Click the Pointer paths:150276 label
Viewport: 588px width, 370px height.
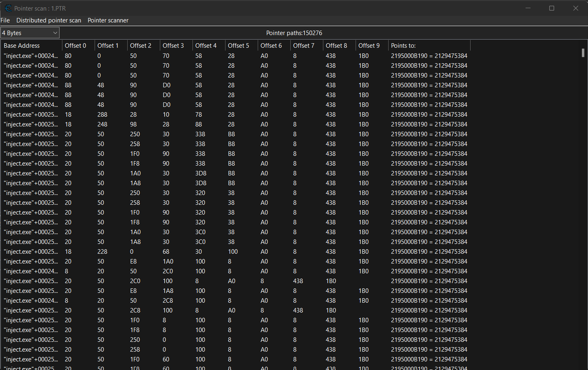point(294,33)
